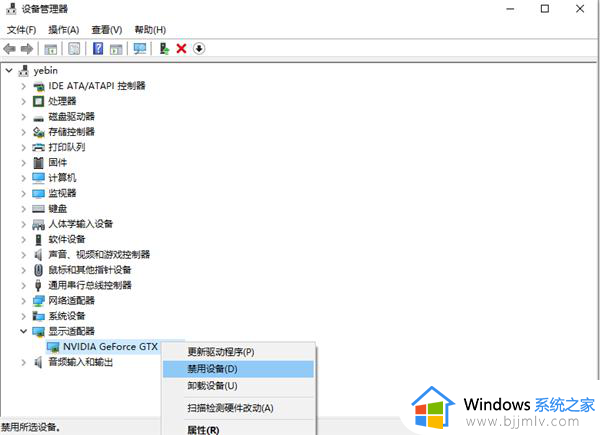Choose 属性(R) from context menu
600x435 pixels.
pos(238,430)
